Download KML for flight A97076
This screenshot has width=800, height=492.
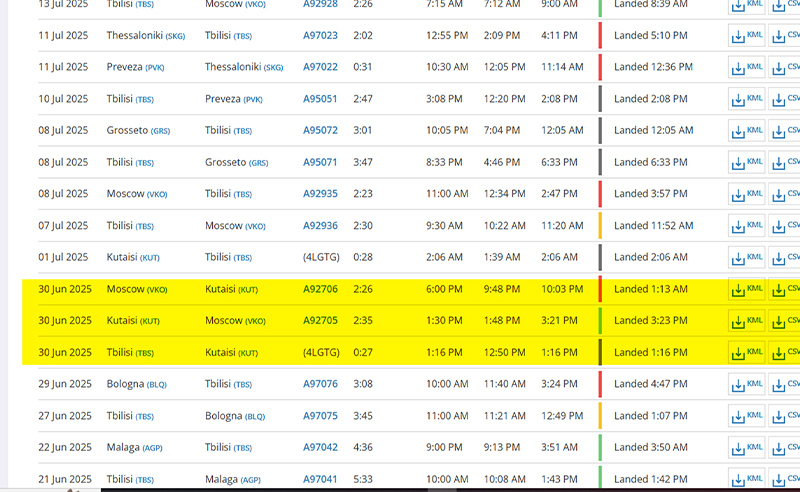pyautogui.click(x=746, y=385)
